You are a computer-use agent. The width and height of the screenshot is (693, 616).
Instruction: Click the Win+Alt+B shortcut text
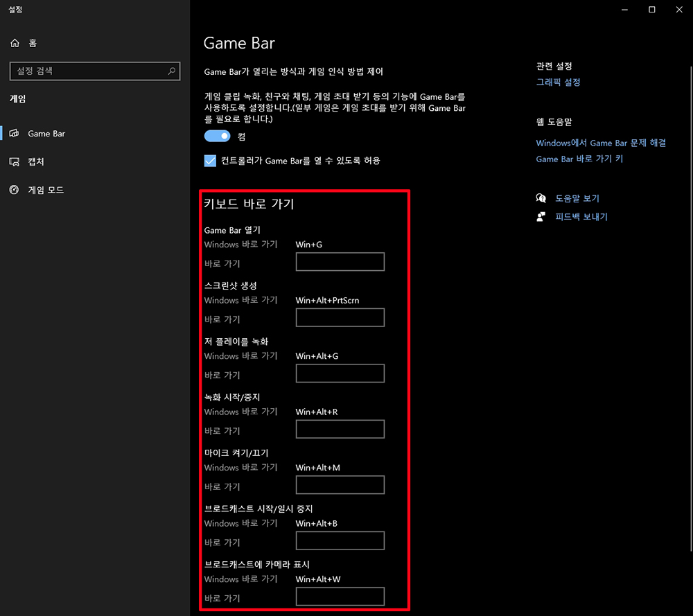tap(316, 523)
